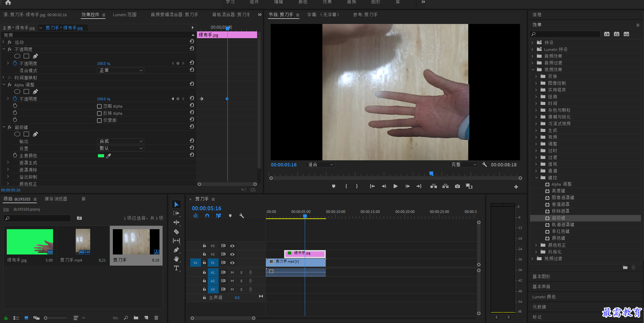Click the Play button in Program monitor
Screen dimensions: 644x323
pos(395,186)
